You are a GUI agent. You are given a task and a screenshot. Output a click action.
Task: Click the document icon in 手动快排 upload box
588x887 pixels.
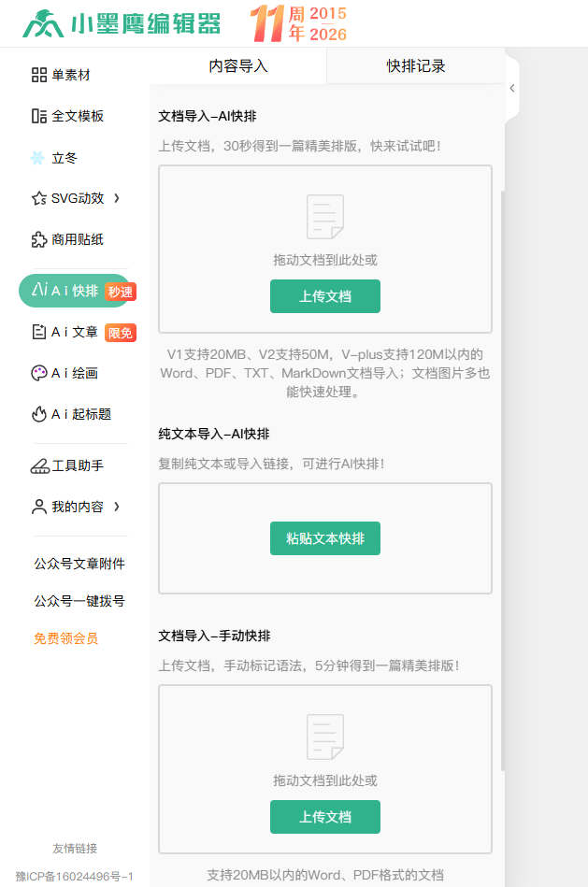(324, 737)
